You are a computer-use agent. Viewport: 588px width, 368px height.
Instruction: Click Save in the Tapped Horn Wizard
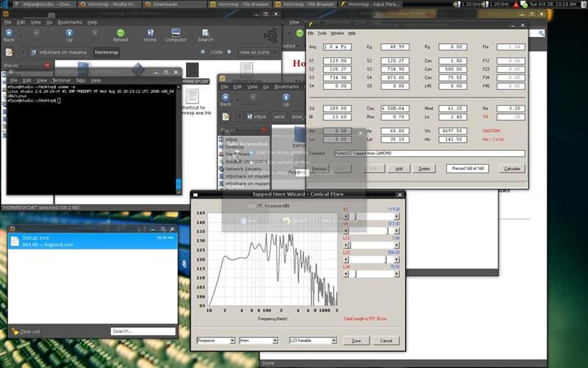[356, 341]
